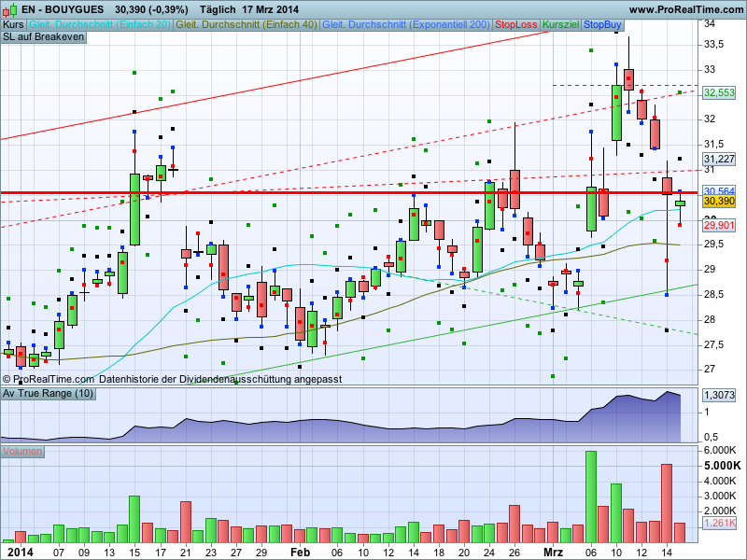747x560 pixels.
Task: Click the 32,553 price tag on axis
Action: coord(719,92)
